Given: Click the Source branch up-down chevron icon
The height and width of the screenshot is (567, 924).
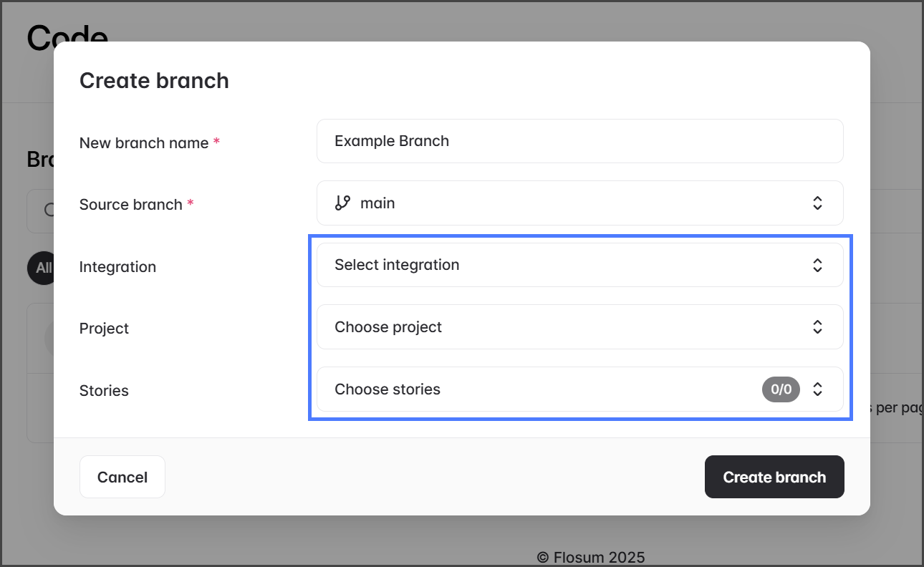Looking at the screenshot, I should click(817, 203).
